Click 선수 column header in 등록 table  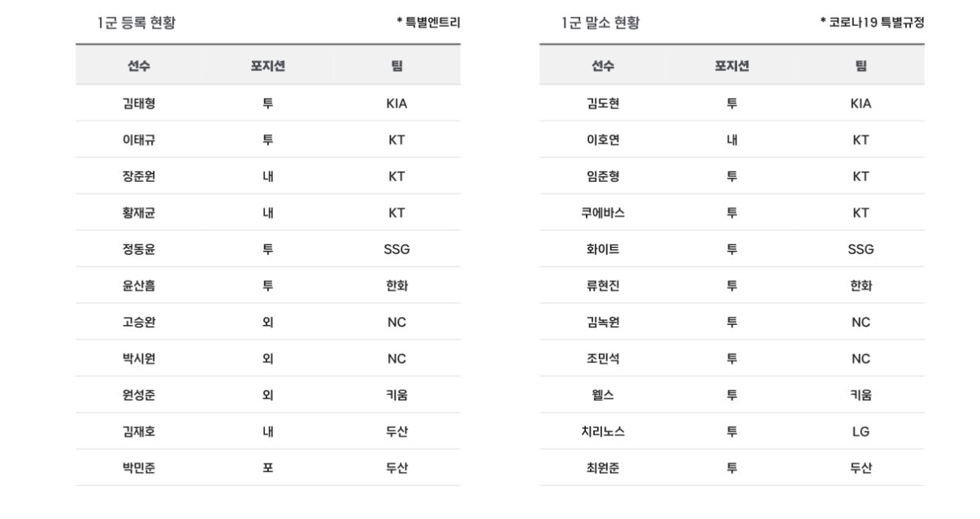[138, 66]
